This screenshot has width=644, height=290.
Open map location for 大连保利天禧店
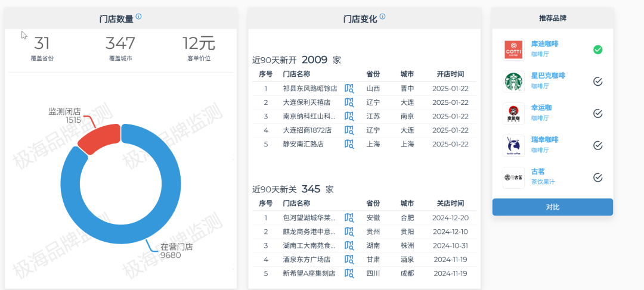(349, 102)
